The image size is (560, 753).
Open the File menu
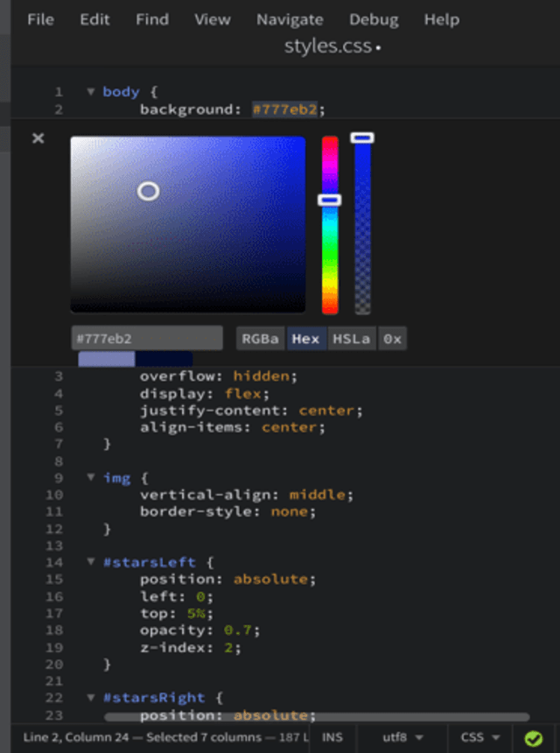coord(40,19)
